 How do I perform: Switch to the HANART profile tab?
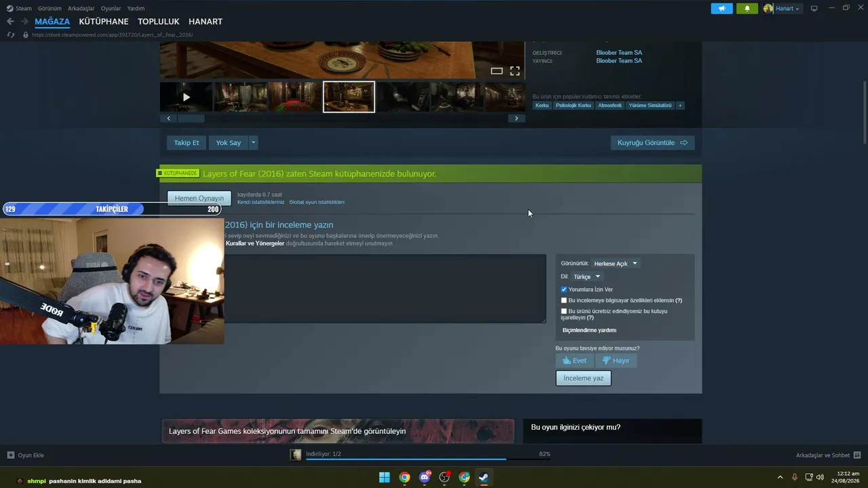pos(205,22)
